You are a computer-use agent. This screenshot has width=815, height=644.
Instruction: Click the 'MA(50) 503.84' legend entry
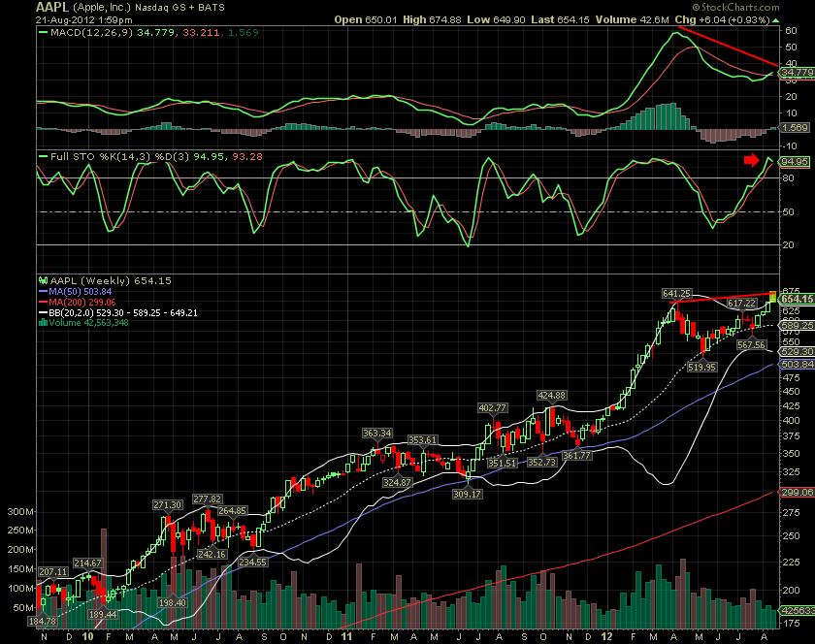[80, 292]
